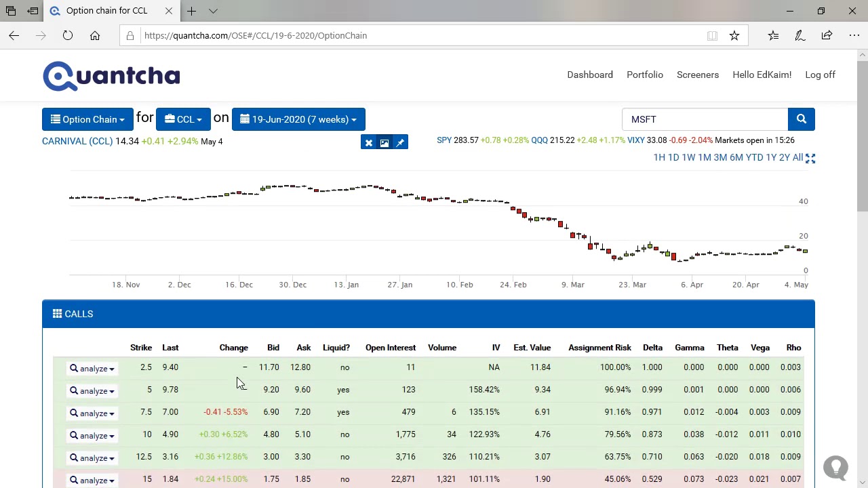Open browser settings and more menu
The width and height of the screenshot is (868, 488).
click(x=854, y=35)
